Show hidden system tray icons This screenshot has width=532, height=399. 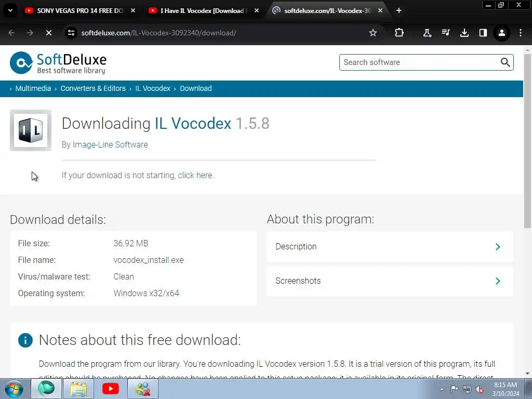tap(442, 389)
